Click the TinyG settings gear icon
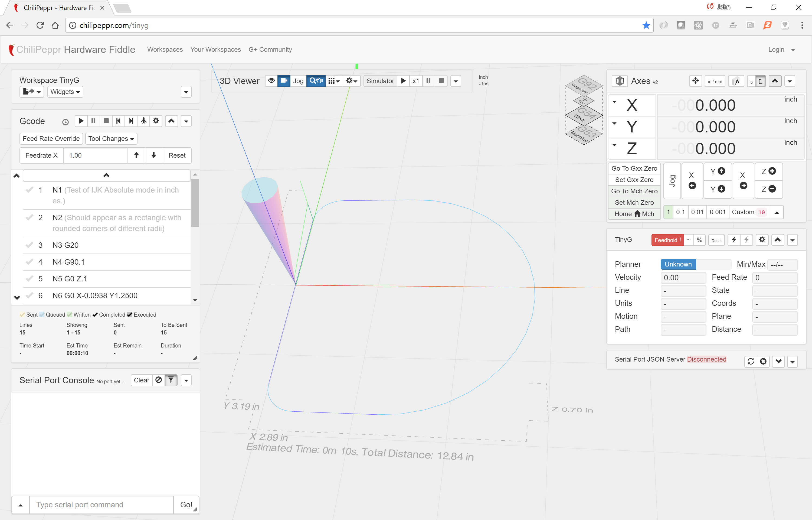The height and width of the screenshot is (520, 812). coord(762,240)
